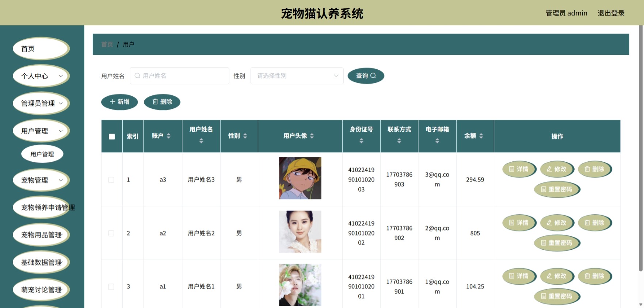Check the checkbox for row a2
This screenshot has height=308, width=644.
point(111,233)
